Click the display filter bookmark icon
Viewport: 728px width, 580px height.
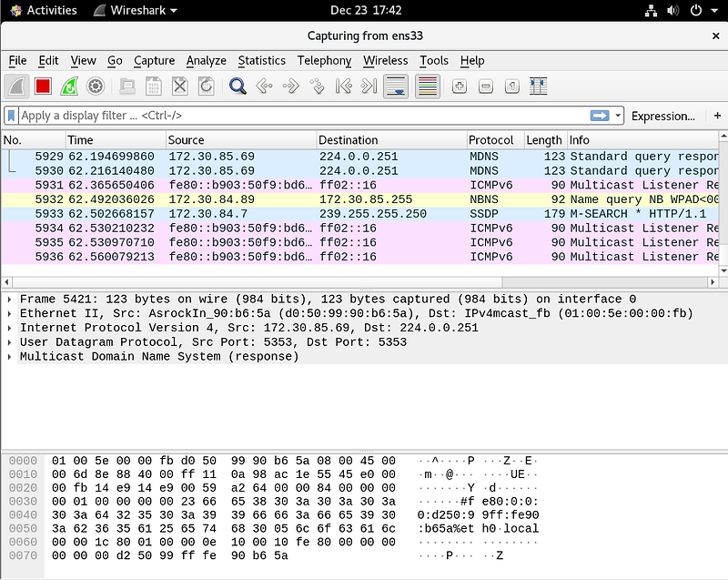[12, 116]
